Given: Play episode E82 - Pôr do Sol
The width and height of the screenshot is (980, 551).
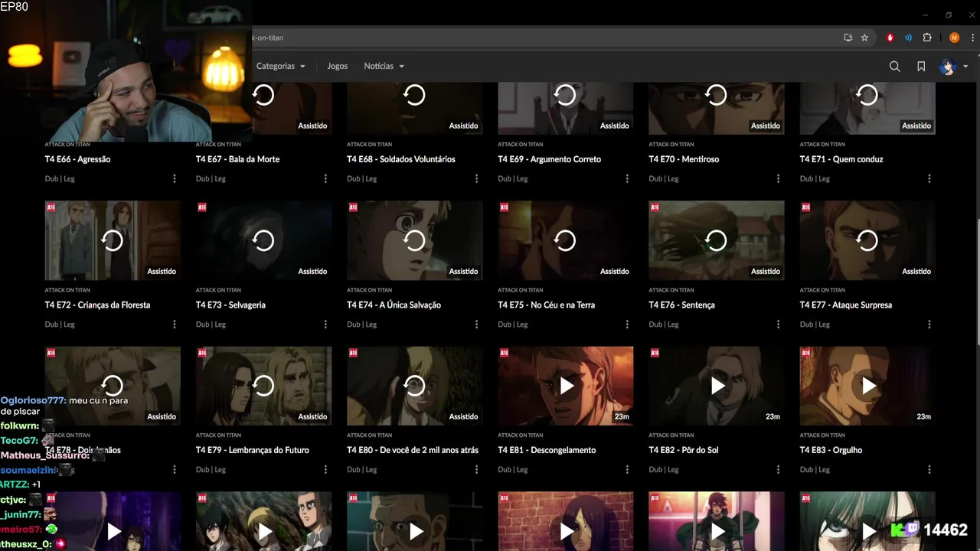Looking at the screenshot, I should pos(716,386).
